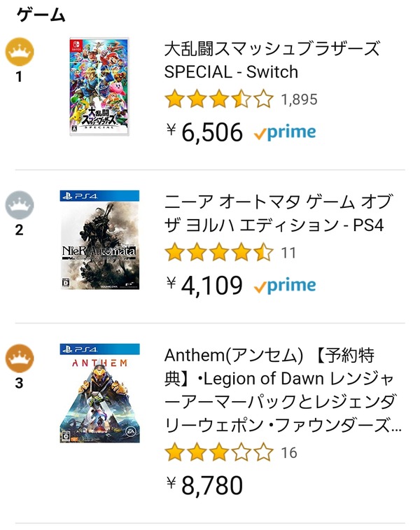
Task: Open the Smash Bros SPECIAL cover image
Action: 99,87
